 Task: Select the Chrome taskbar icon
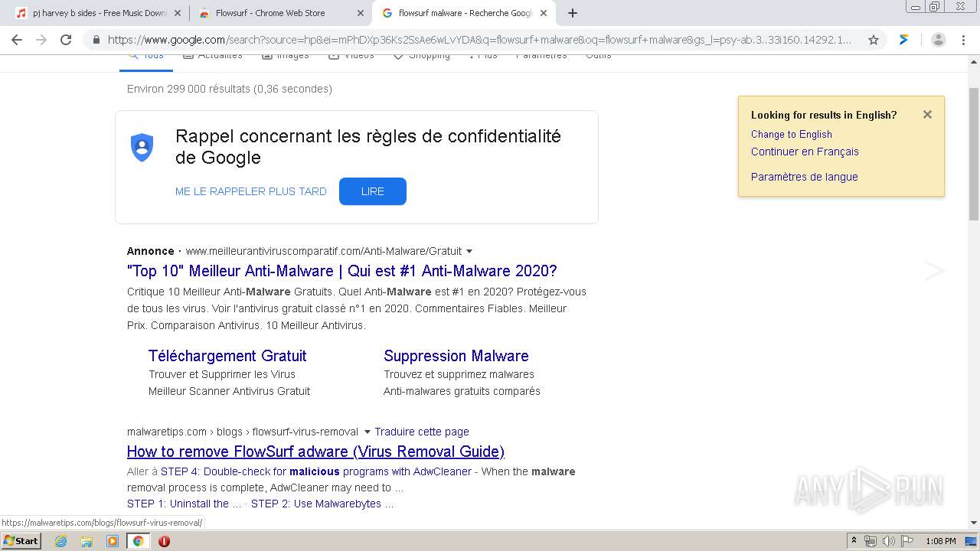point(138,541)
